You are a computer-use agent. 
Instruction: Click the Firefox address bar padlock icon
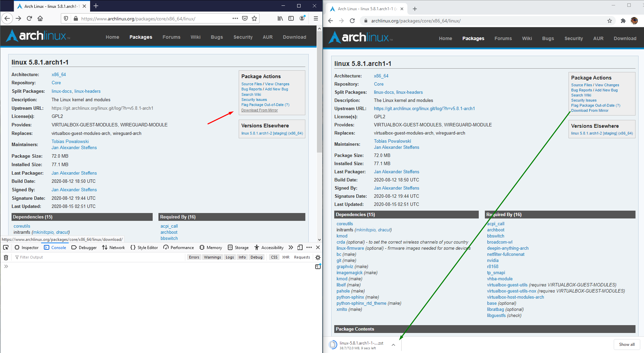pyautogui.click(x=75, y=18)
